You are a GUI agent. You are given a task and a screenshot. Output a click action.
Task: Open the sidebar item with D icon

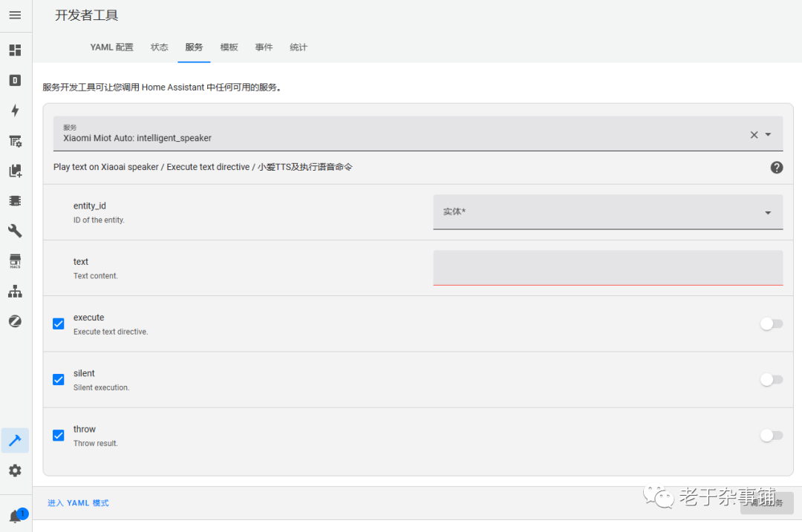click(x=15, y=80)
